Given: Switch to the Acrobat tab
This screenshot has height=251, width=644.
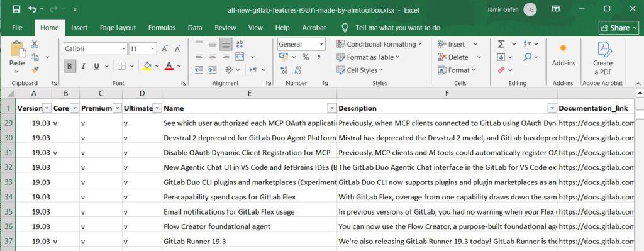Looking at the screenshot, I should pyautogui.click(x=314, y=28).
